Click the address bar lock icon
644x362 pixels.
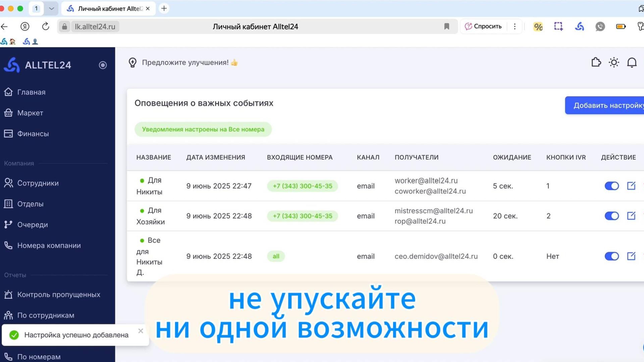64,26
